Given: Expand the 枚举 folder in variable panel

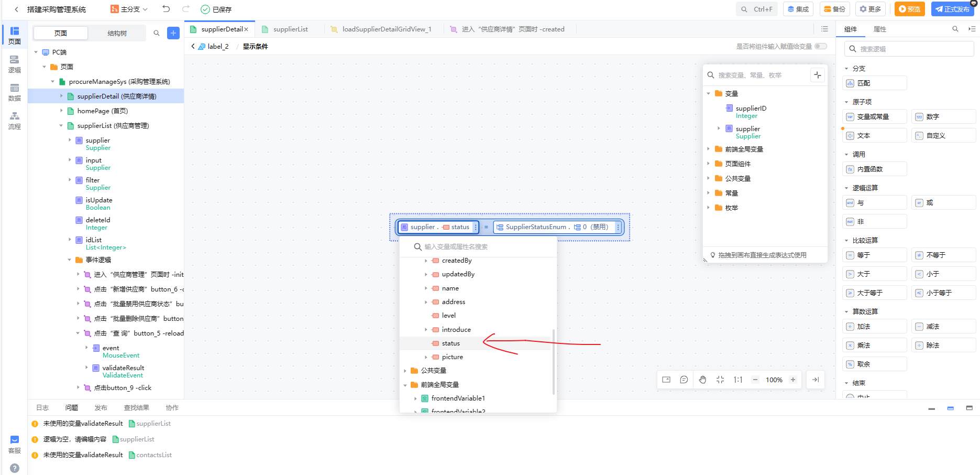Looking at the screenshot, I should click(709, 208).
